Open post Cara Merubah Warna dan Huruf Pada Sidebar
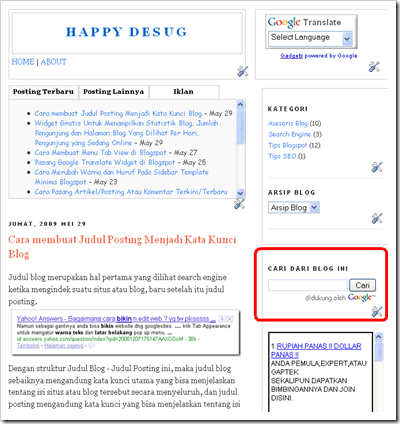 122,177
